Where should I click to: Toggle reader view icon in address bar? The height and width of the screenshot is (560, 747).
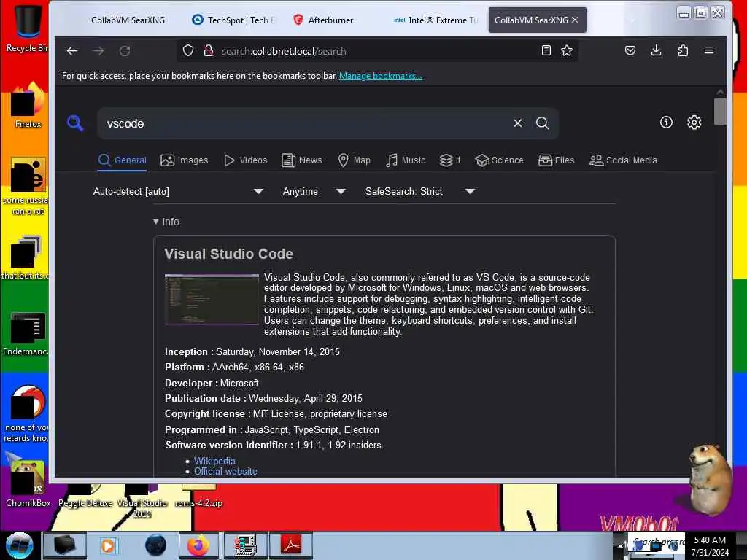546,50
